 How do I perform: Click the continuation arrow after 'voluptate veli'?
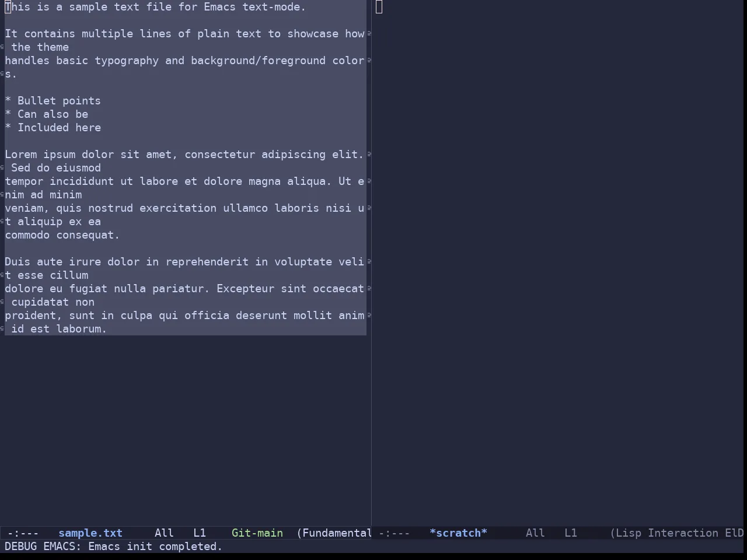tap(369, 262)
